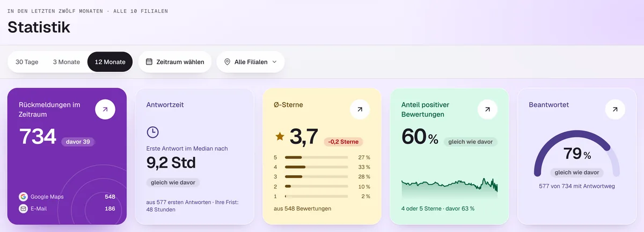Click the text aus 577 ersten Antworten
Image resolution: width=644 pixels, height=232 pixels.
(x=178, y=201)
